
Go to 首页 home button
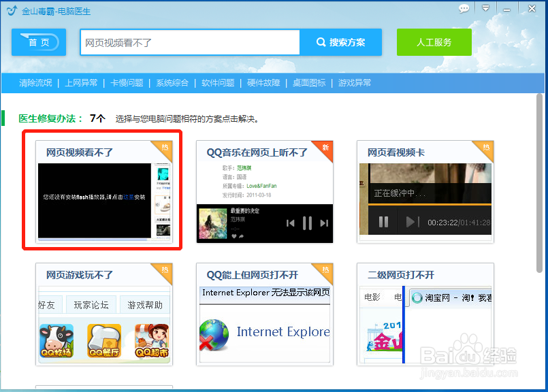pos(39,42)
